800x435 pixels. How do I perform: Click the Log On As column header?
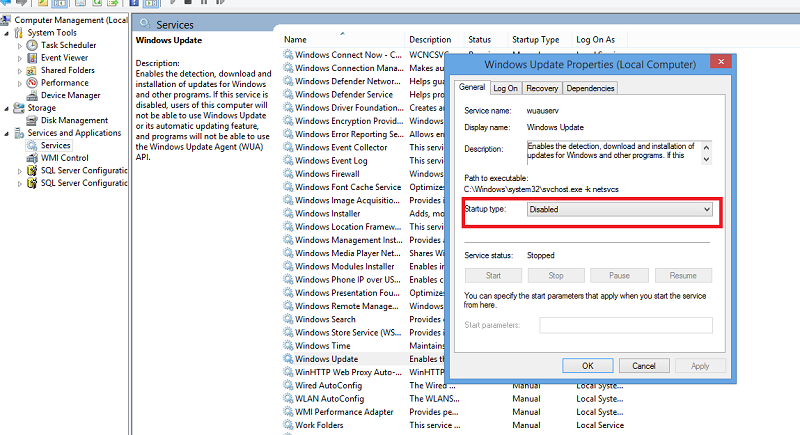(x=599, y=39)
